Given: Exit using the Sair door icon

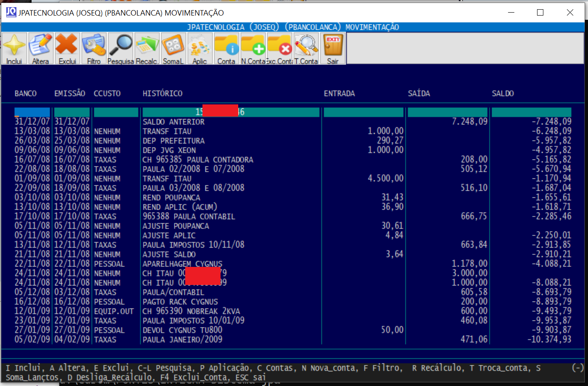Looking at the screenshot, I should pyautogui.click(x=333, y=48).
